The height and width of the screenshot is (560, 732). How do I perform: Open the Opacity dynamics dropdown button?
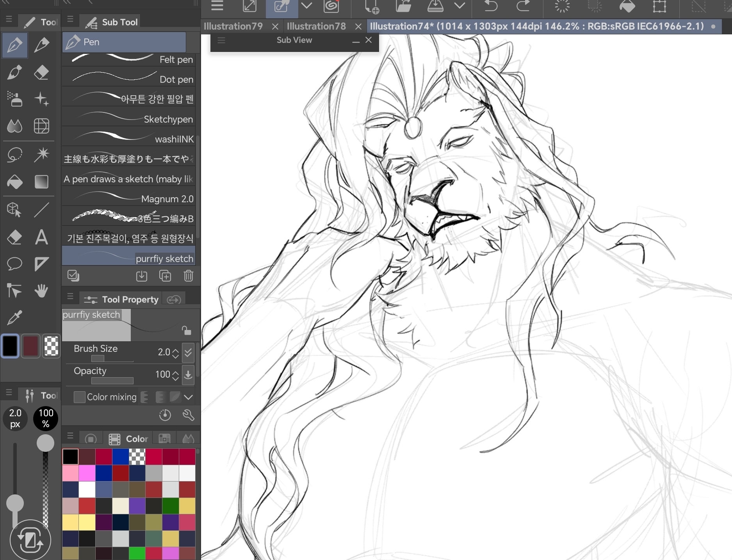pyautogui.click(x=188, y=374)
